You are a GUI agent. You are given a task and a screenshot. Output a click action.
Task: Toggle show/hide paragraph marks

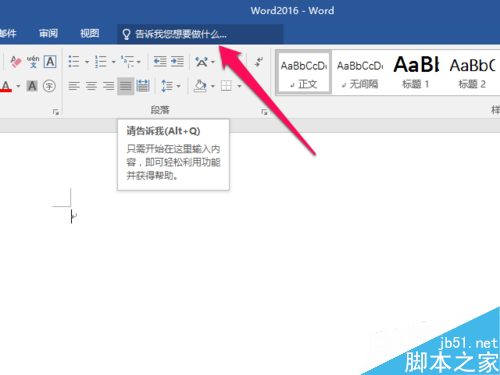259,62
